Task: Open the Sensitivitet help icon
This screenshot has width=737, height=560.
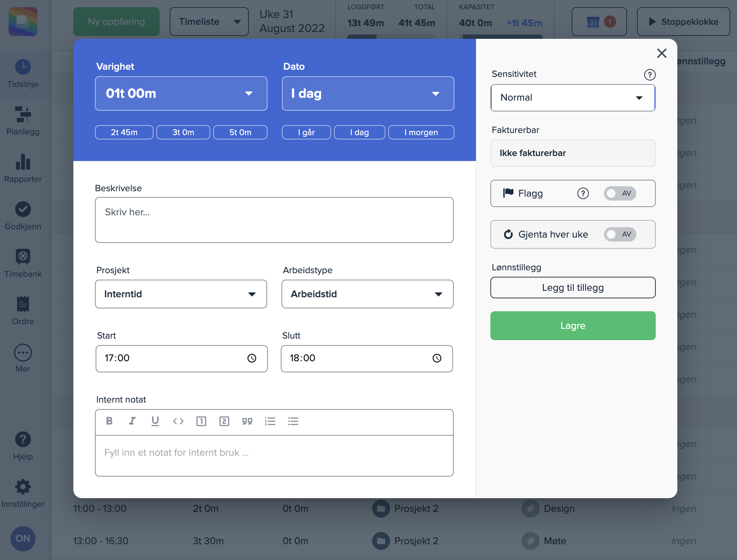Action: tap(649, 74)
